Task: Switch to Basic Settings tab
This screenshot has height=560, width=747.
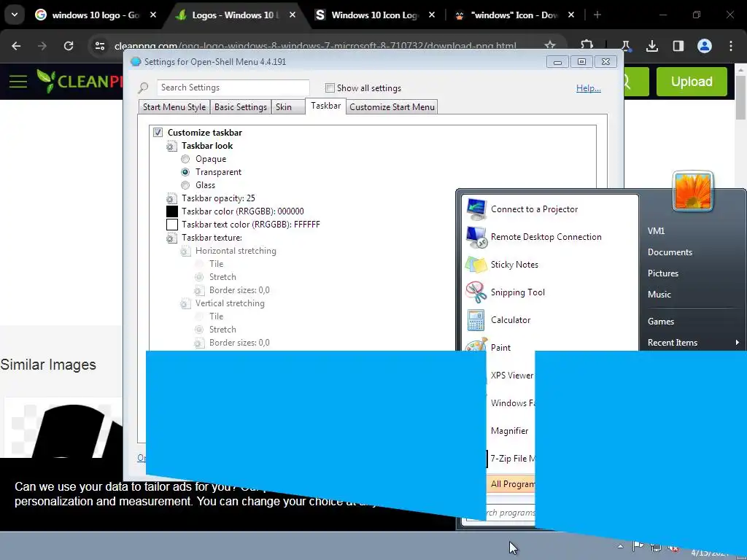Action: tap(240, 107)
